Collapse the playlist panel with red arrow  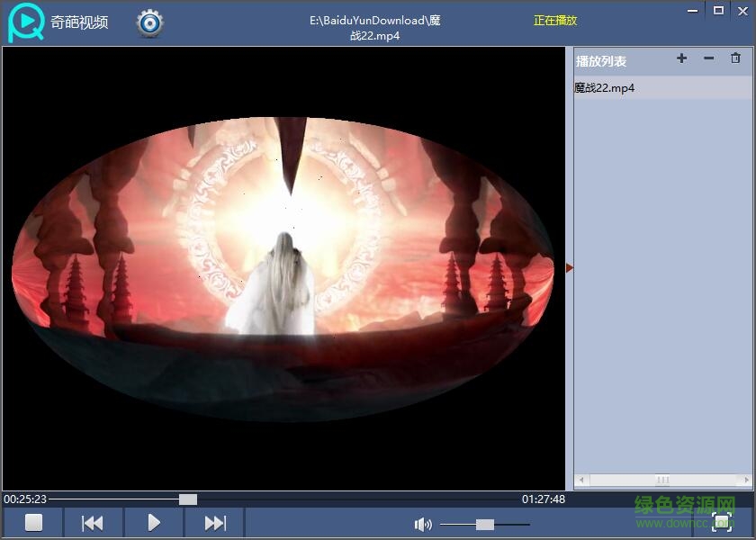tap(570, 268)
